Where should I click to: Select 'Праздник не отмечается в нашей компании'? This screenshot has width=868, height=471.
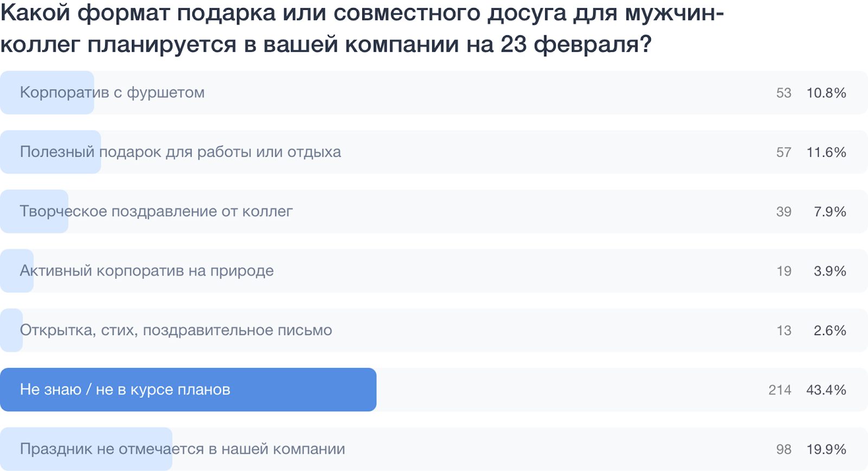point(217,449)
